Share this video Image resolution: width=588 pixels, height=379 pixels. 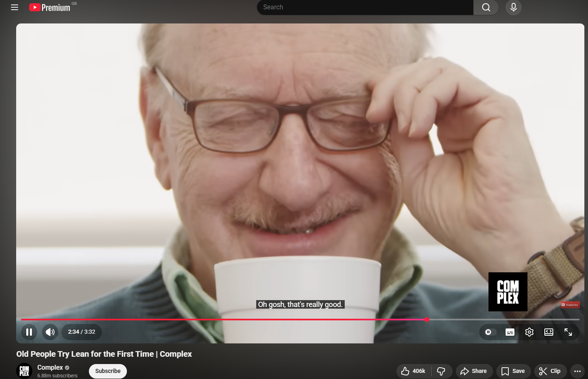474,371
